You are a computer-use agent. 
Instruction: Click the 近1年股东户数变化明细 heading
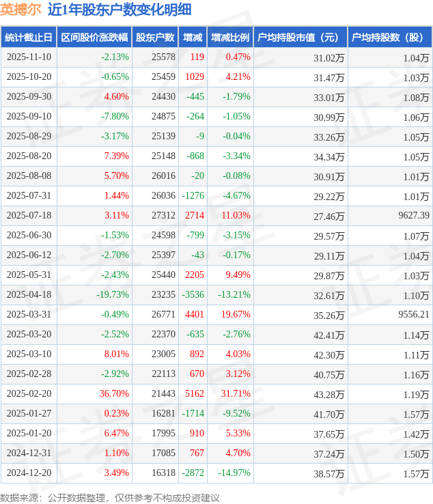[120, 10]
